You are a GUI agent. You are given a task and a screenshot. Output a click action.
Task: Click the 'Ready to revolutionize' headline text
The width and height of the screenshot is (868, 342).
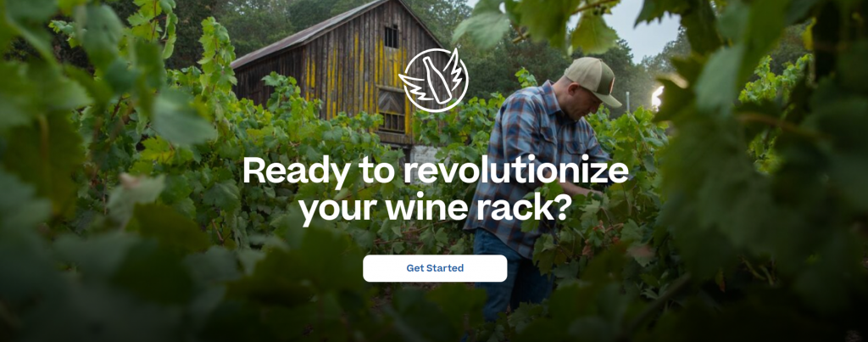(x=435, y=172)
